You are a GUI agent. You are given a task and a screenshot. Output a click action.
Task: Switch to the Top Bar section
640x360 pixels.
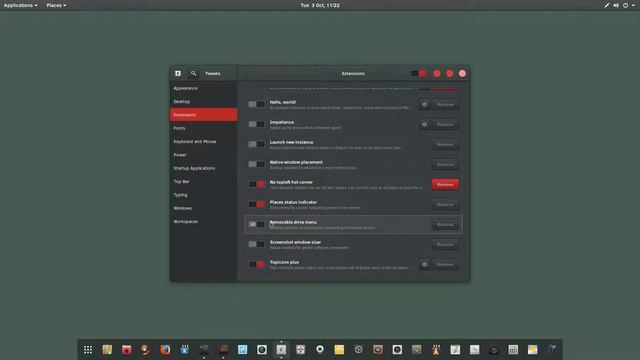[x=203, y=182]
